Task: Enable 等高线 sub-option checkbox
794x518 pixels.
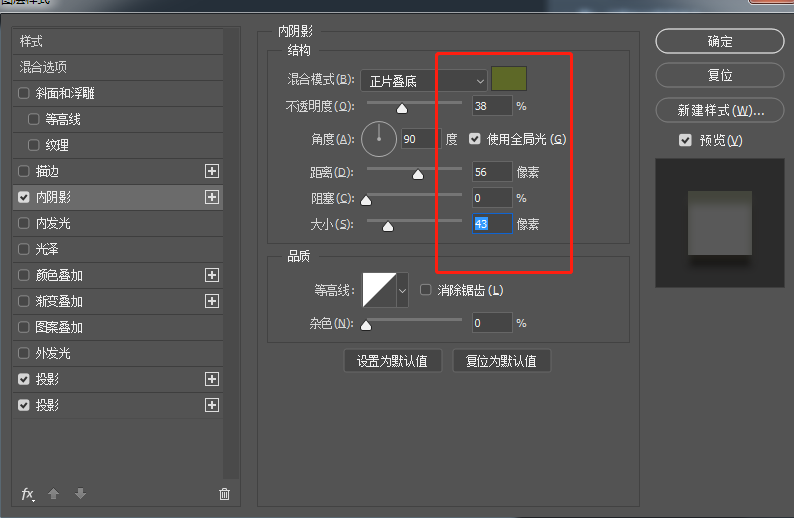Action: (33, 119)
